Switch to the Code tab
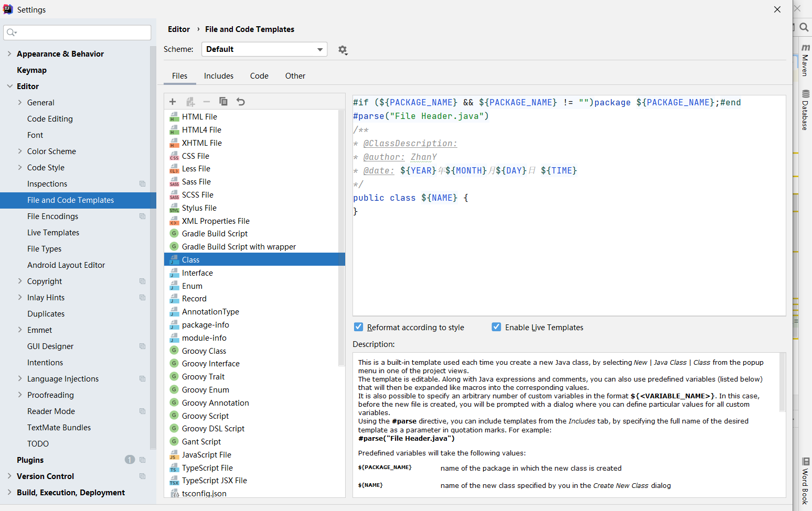Viewport: 812px width, 511px height. [x=259, y=76]
